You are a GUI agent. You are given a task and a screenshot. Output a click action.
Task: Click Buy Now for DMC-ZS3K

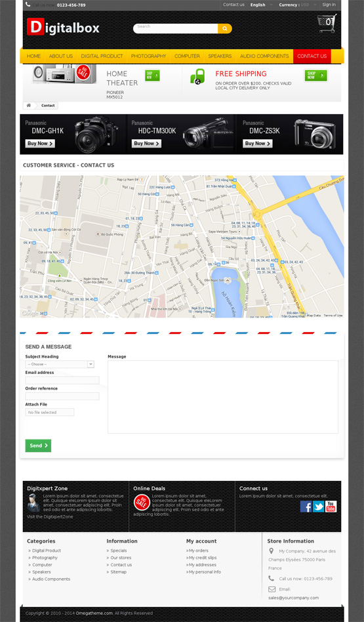pos(258,144)
